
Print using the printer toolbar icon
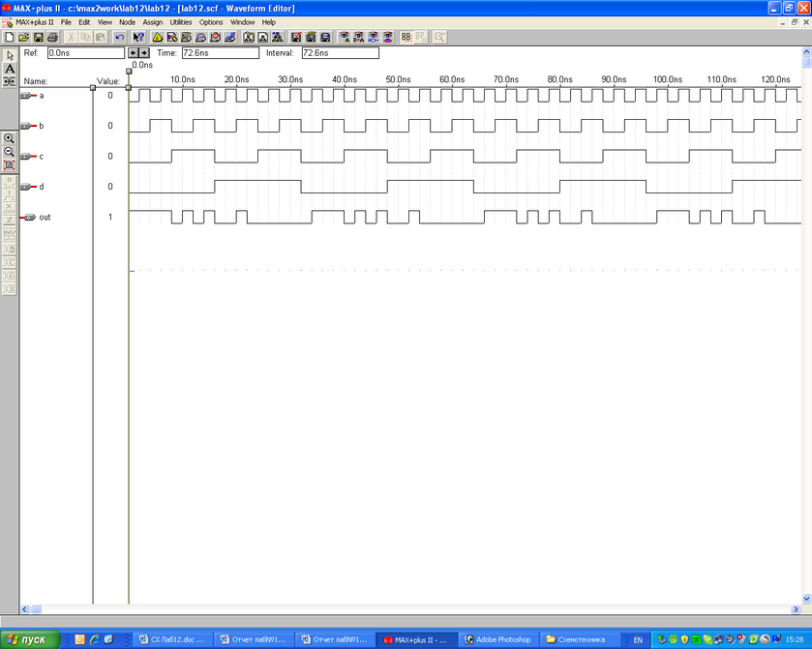pos(52,38)
